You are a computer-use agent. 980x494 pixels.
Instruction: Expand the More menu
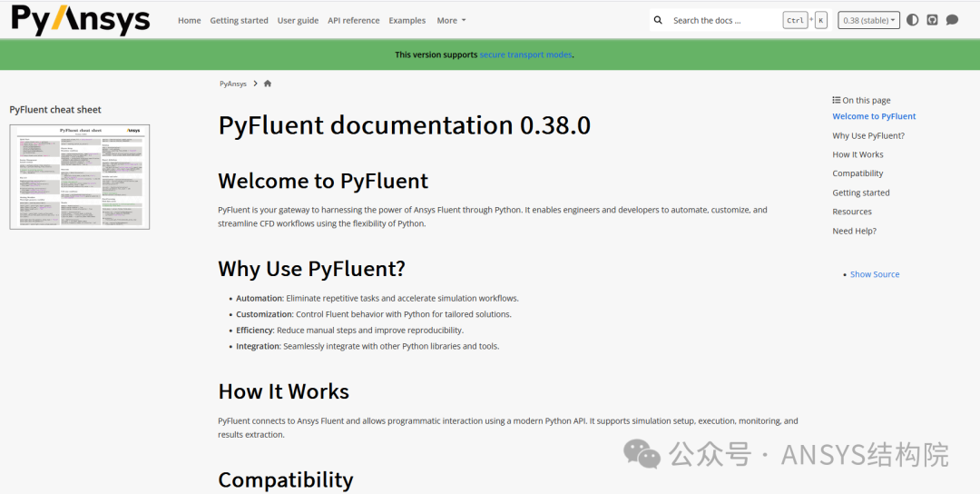point(451,20)
